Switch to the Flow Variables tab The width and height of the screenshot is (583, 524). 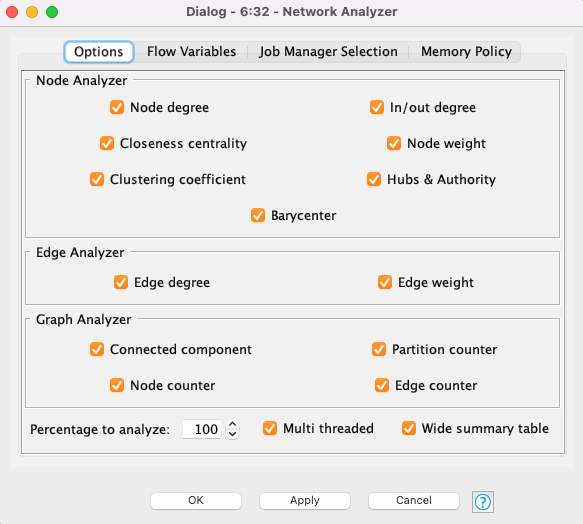[191, 51]
